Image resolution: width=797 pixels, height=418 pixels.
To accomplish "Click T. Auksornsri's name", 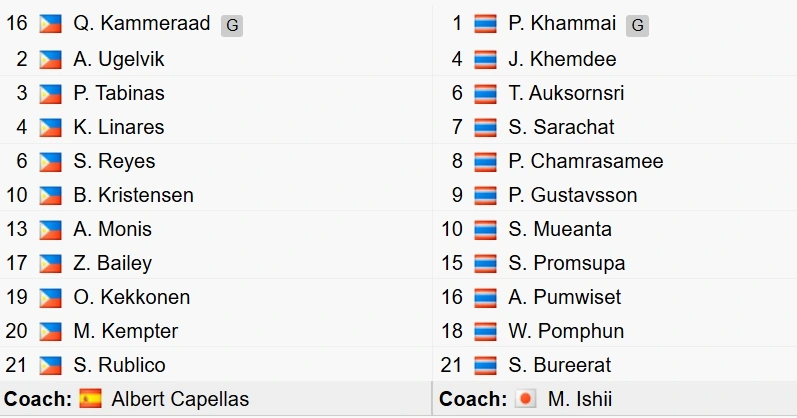I will click(x=566, y=94).
